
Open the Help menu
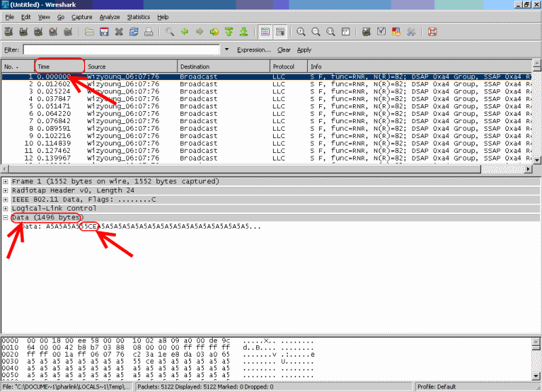163,17
